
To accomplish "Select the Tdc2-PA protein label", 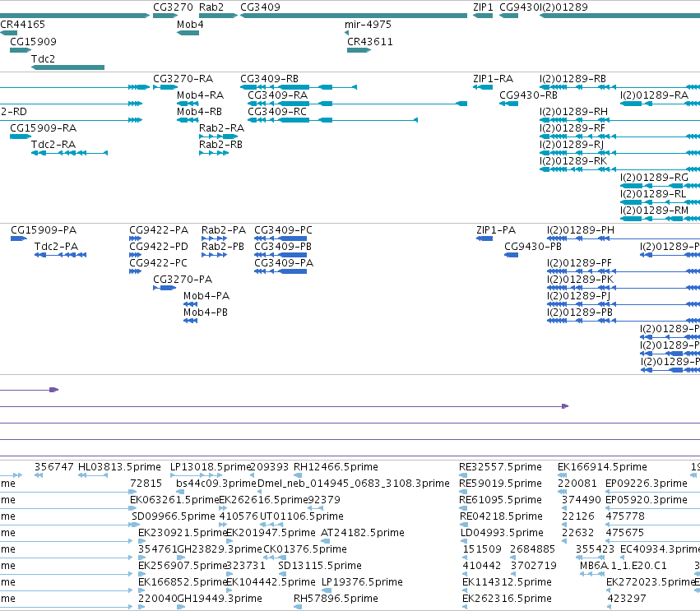I will [x=56, y=247].
